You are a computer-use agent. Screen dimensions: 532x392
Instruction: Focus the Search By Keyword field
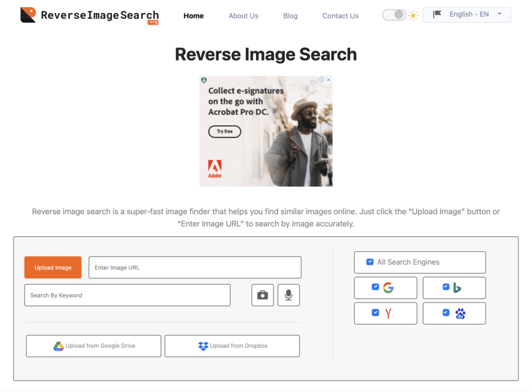(127, 295)
